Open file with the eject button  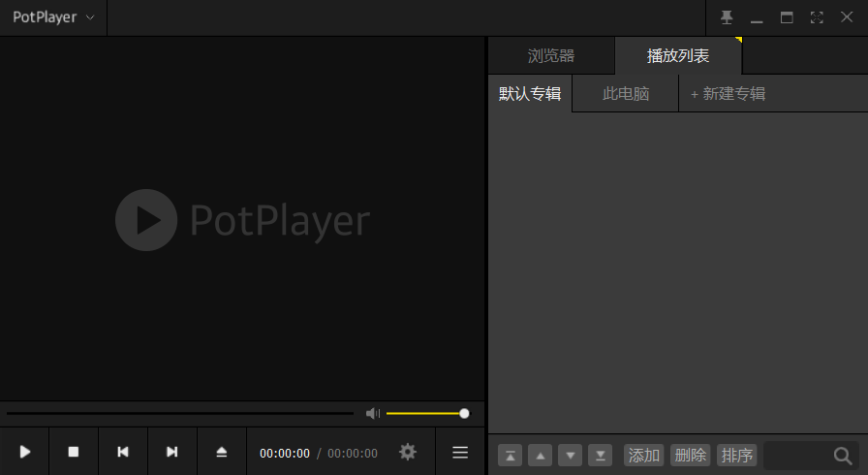click(x=222, y=452)
